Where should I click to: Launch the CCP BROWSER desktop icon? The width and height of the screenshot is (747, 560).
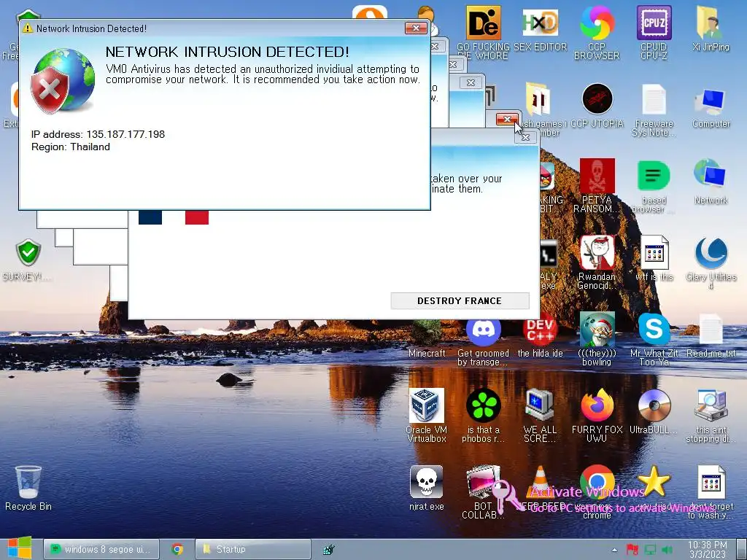597,23
